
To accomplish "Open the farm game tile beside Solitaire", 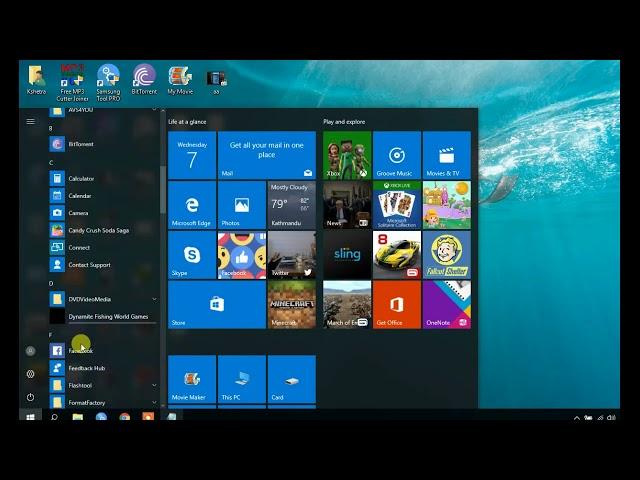I will 447,205.
